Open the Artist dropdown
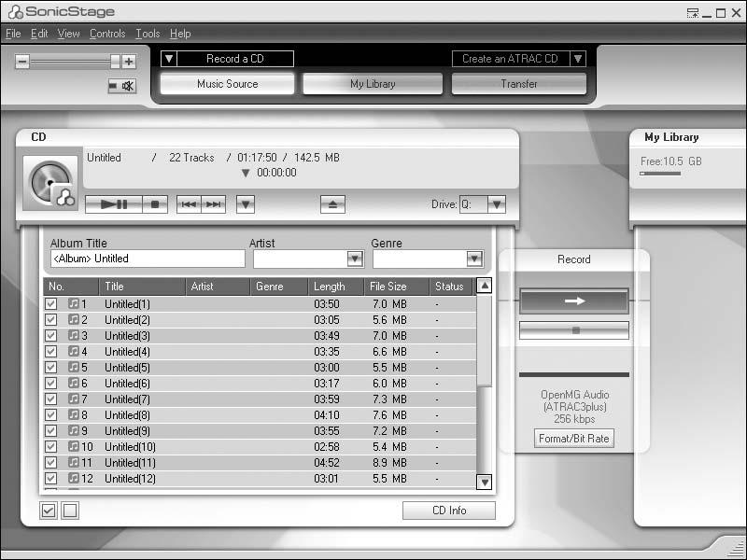 (x=355, y=259)
